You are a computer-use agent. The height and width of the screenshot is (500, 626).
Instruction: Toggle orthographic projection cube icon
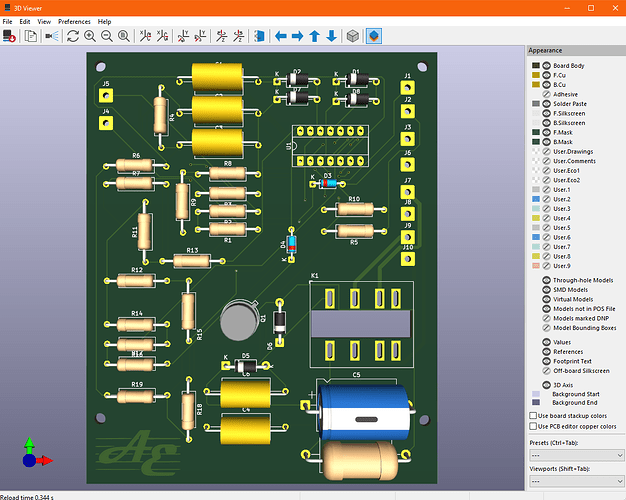click(353, 36)
